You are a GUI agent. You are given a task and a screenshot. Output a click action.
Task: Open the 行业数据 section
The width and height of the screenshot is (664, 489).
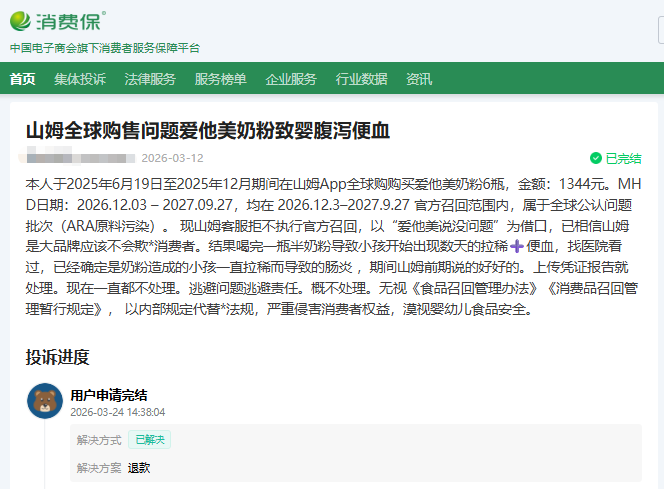point(361,79)
